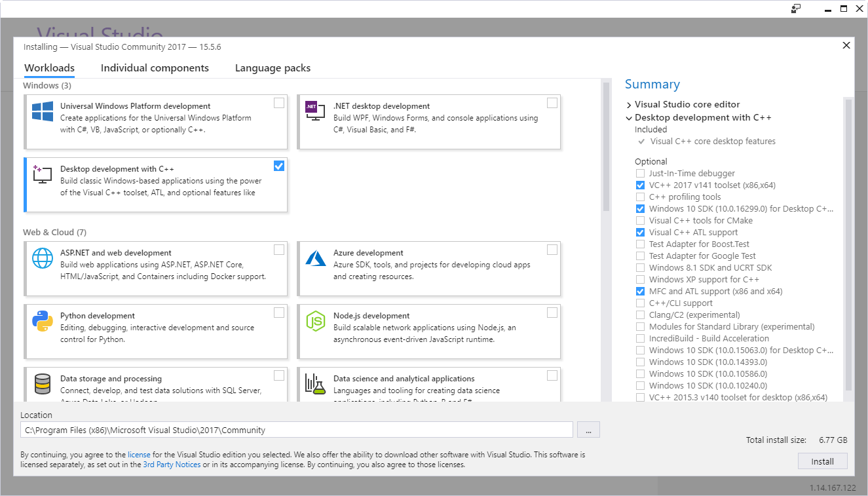Viewport: 868px width, 496px height.
Task: Enable Windows 10 SDK (10.0.15063.0) option
Action: point(640,351)
